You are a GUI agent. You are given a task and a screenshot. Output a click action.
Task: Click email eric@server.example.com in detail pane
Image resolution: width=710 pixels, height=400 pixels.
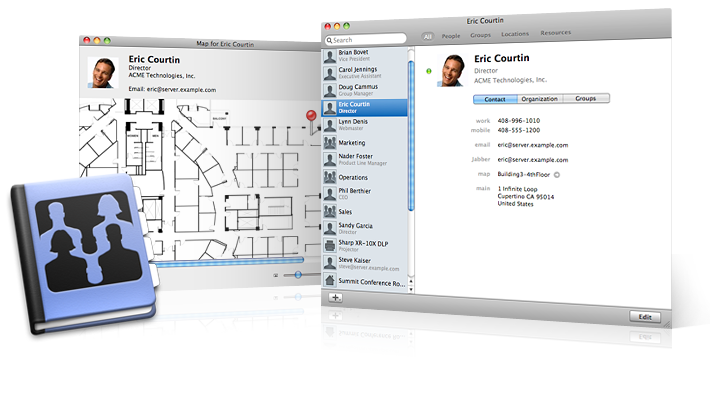pyautogui.click(x=533, y=145)
